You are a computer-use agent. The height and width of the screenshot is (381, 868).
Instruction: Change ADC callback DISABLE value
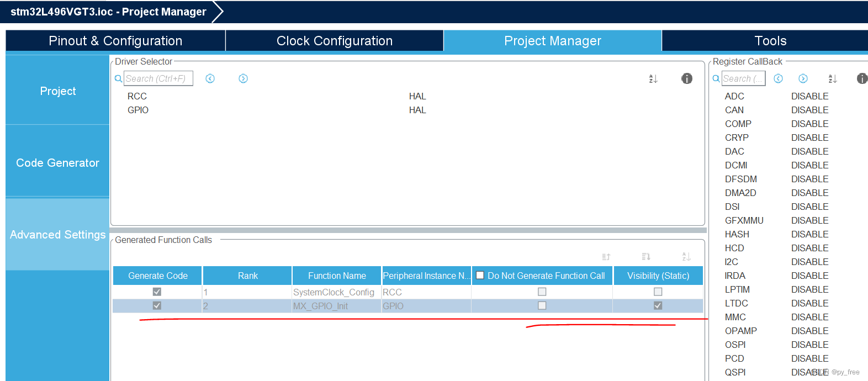pyautogui.click(x=809, y=96)
